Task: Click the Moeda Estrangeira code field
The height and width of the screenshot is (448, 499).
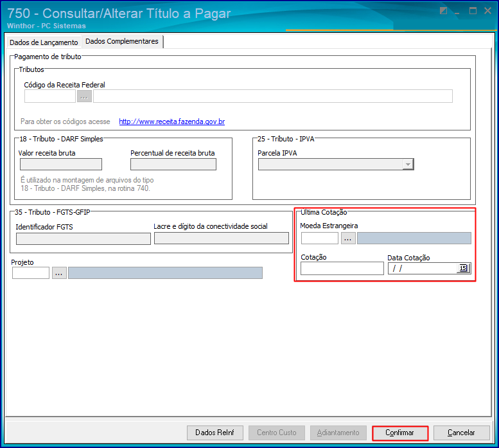Action: click(x=320, y=238)
